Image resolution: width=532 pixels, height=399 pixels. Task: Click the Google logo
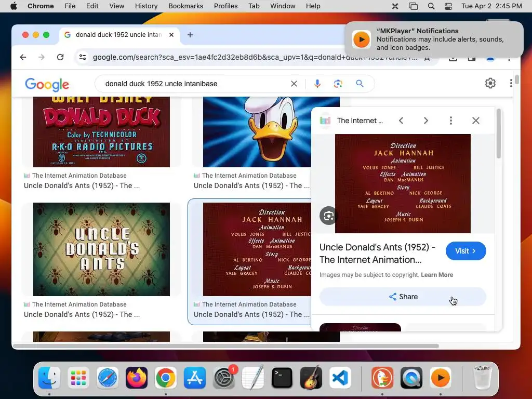point(47,84)
